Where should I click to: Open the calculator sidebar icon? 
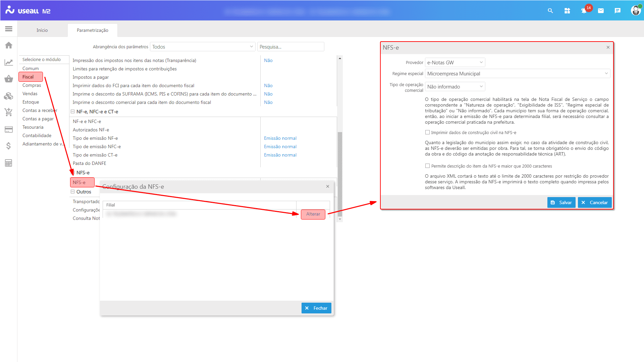click(9, 163)
